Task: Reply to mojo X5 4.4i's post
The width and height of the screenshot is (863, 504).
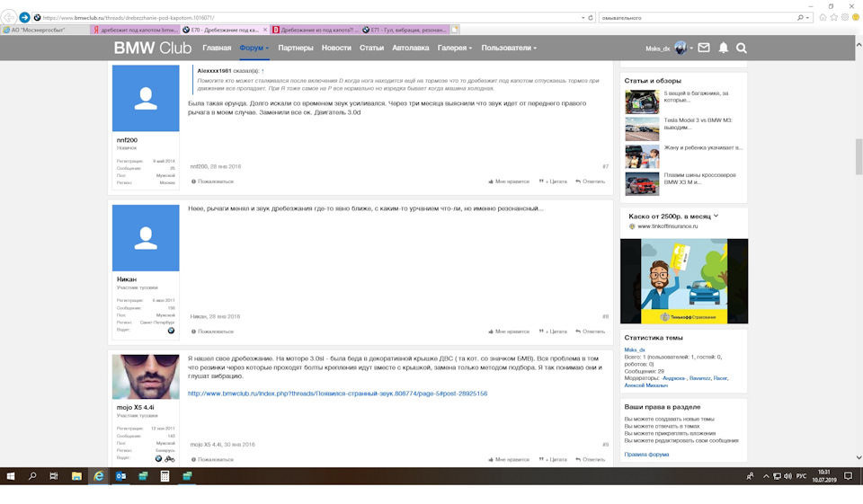Action: pos(590,459)
